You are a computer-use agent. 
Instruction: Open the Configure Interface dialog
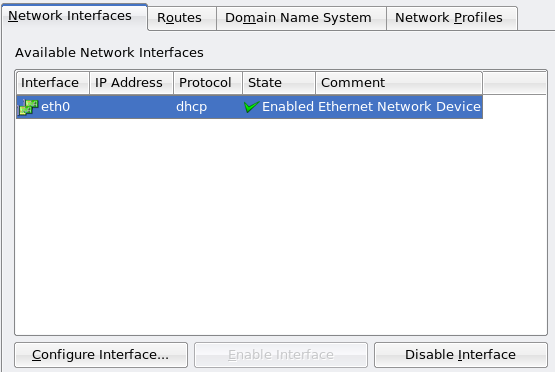tap(101, 355)
